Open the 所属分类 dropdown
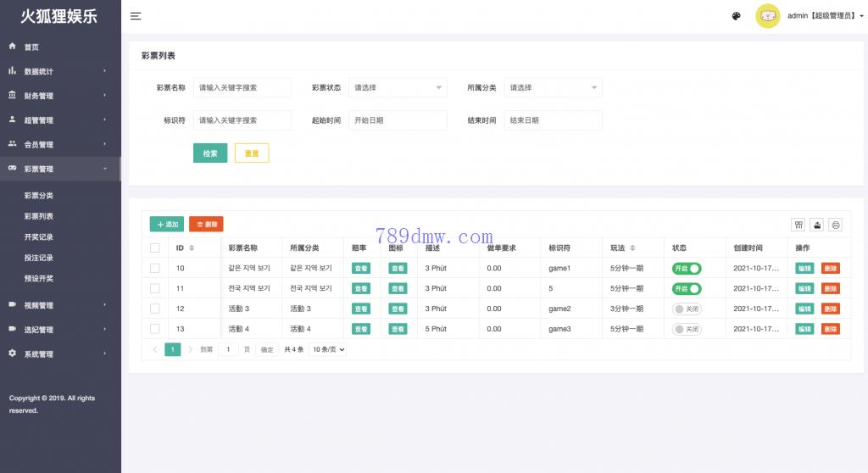Viewport: 868px width, 473px height. (x=553, y=87)
